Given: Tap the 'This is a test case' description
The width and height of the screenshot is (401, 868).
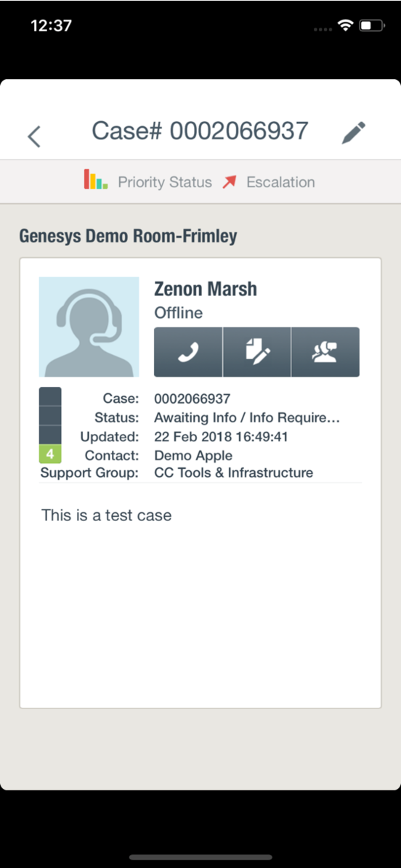Looking at the screenshot, I should pos(106,515).
